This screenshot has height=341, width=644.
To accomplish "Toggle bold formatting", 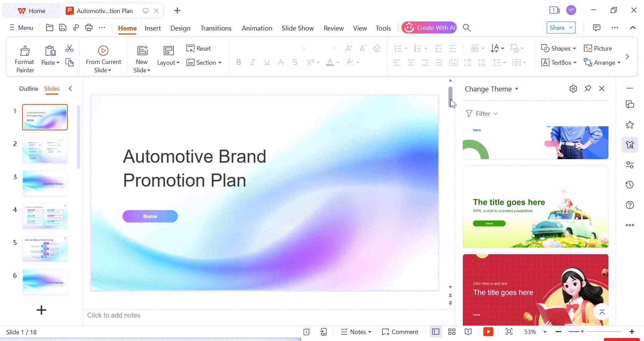I will pyautogui.click(x=238, y=62).
